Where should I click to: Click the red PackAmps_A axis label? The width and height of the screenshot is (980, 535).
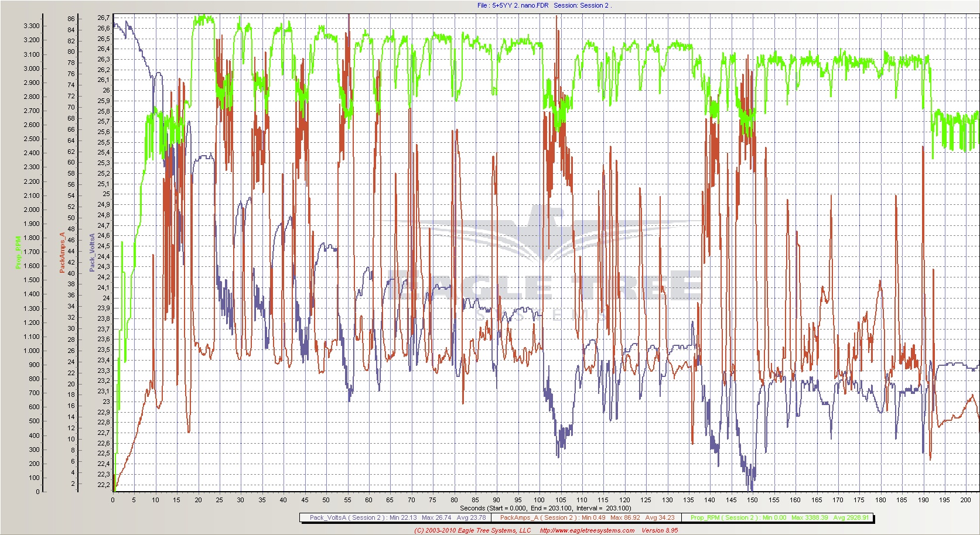point(62,252)
